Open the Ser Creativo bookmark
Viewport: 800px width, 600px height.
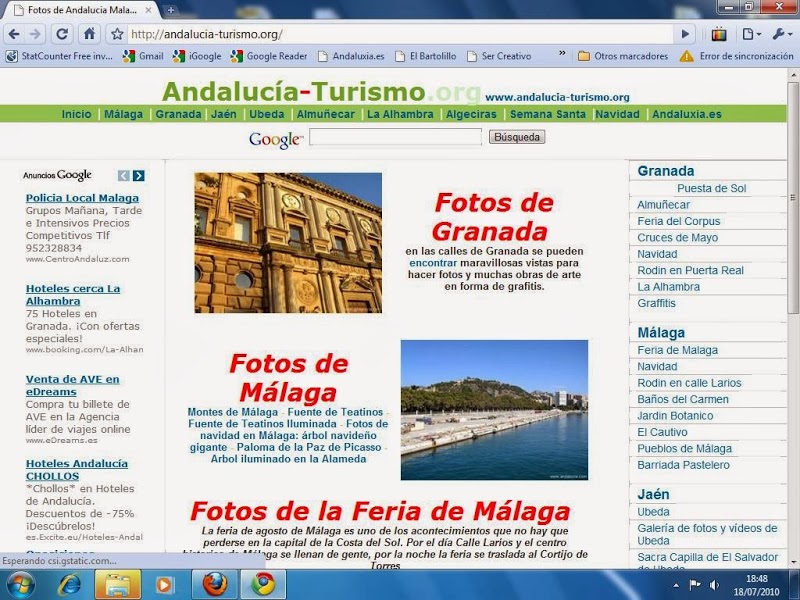[499, 56]
